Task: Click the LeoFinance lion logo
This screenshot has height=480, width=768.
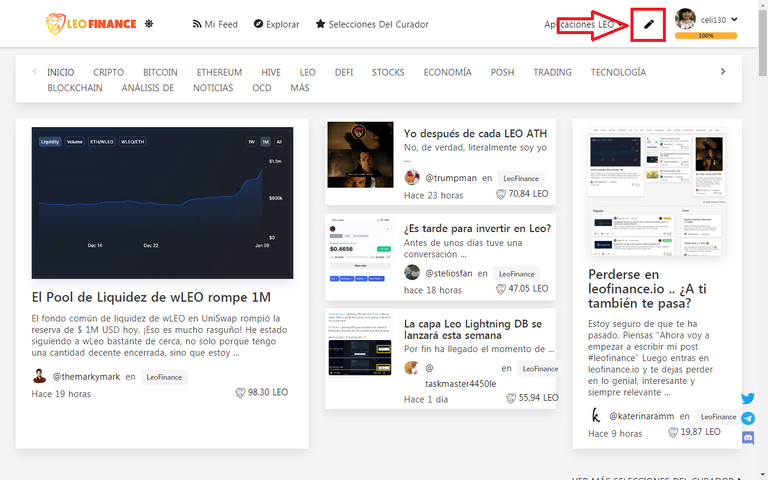Action: (x=91, y=24)
